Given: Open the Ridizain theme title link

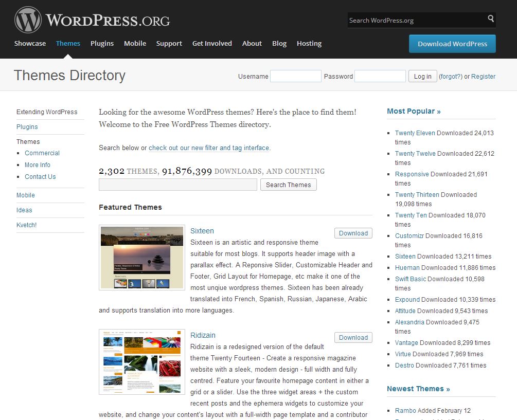Looking at the screenshot, I should pyautogui.click(x=203, y=335).
